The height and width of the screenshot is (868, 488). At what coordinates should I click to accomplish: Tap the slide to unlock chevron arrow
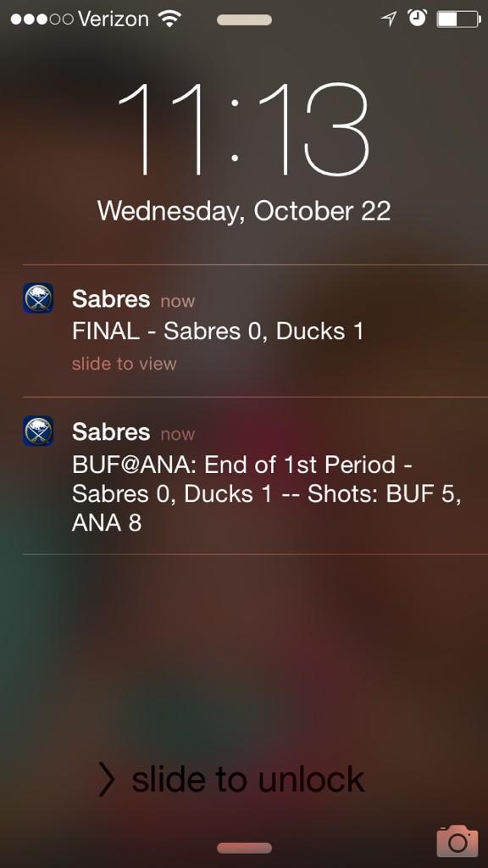(106, 779)
